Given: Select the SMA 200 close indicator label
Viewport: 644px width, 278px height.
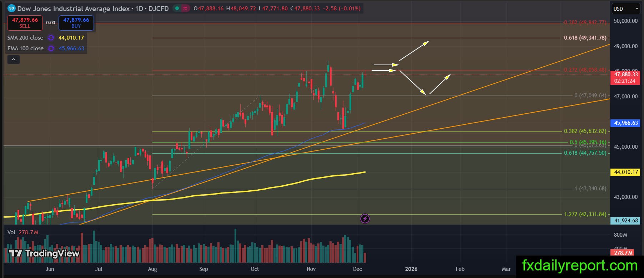Looking at the screenshot, I should tap(25, 38).
